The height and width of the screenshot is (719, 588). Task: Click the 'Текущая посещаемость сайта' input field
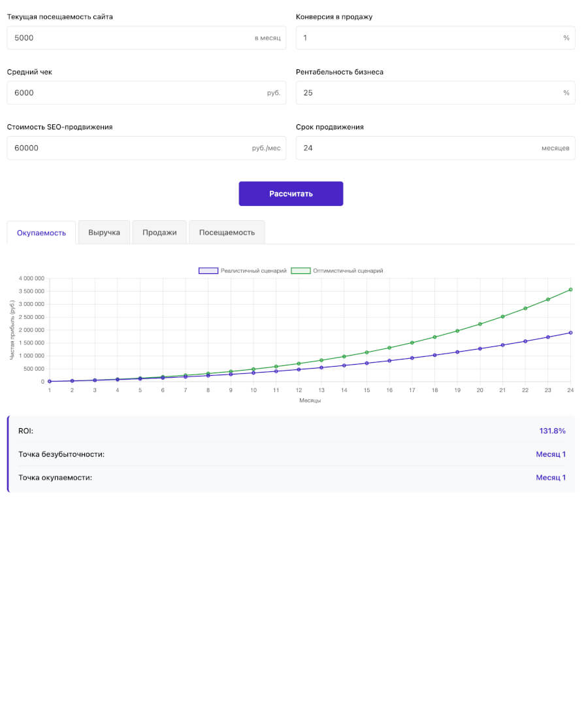(x=131, y=38)
